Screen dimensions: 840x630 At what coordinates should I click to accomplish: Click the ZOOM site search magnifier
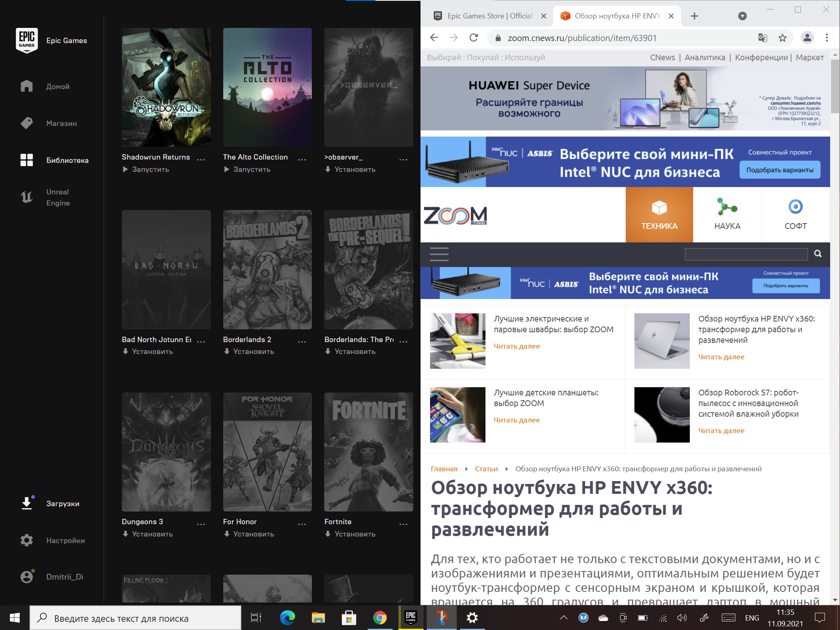818,254
